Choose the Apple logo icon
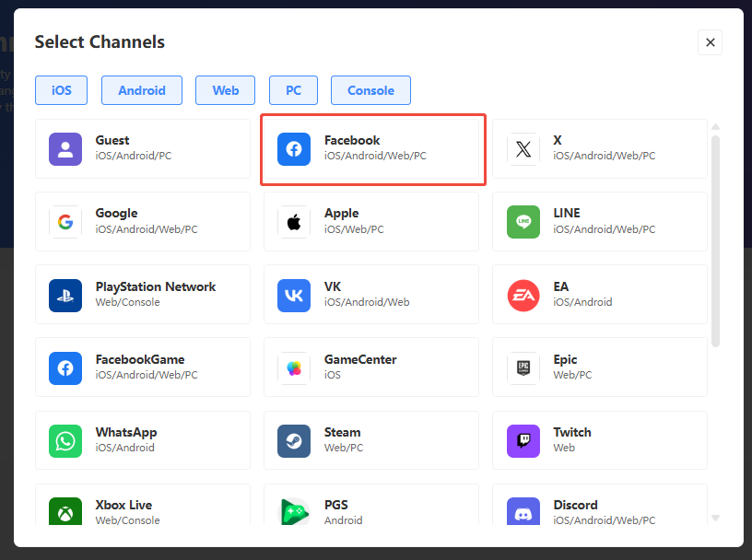This screenshot has width=752, height=560. pos(294,222)
